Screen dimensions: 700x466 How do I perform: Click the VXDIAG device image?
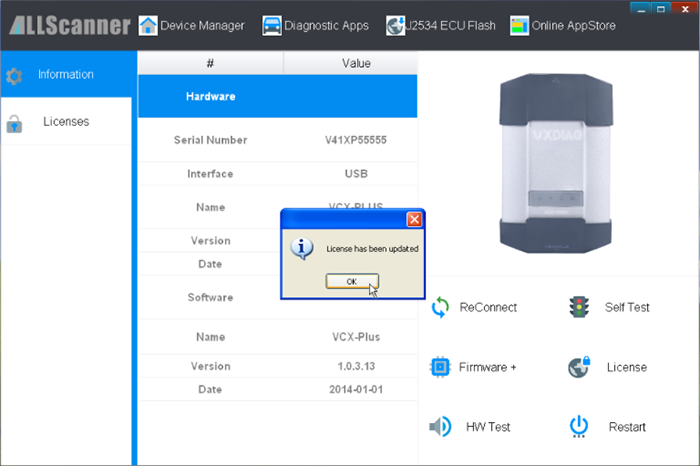[x=556, y=163]
